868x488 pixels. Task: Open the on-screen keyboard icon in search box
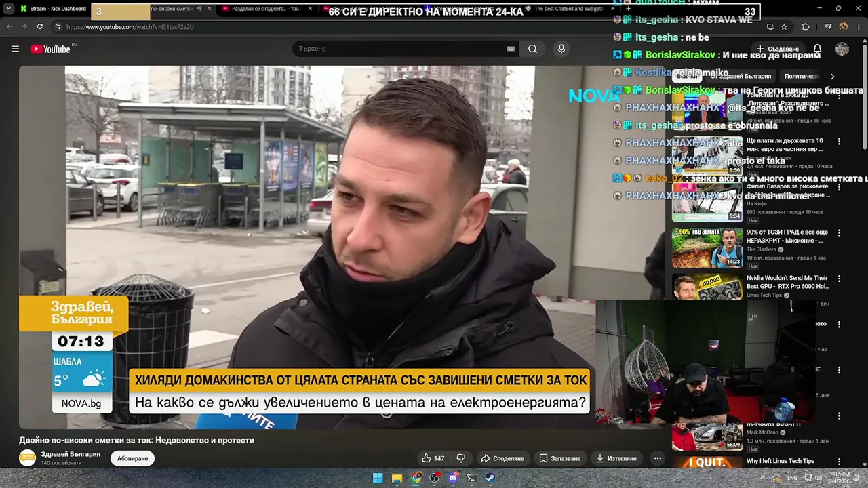pos(511,49)
